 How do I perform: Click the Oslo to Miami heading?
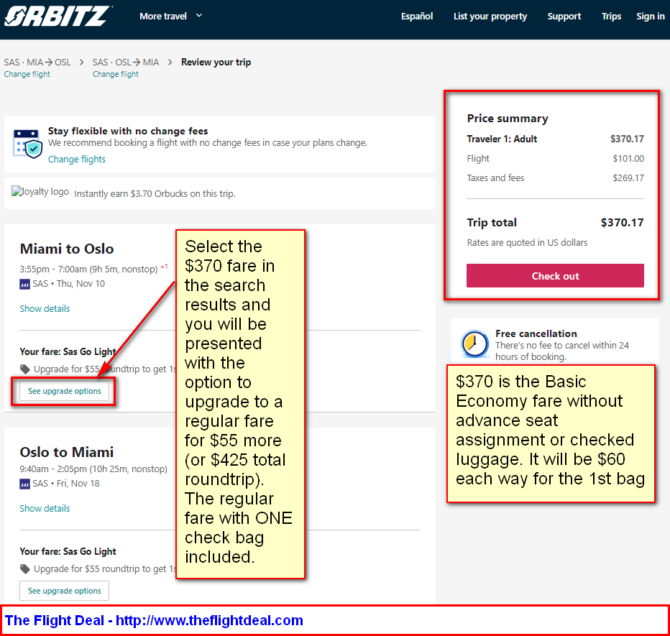point(67,452)
